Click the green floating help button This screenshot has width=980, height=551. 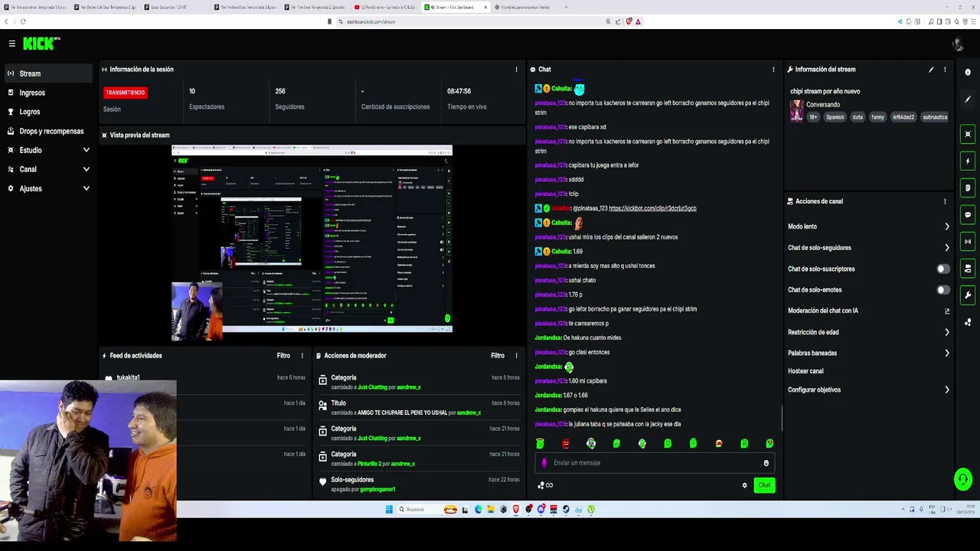[x=962, y=480]
